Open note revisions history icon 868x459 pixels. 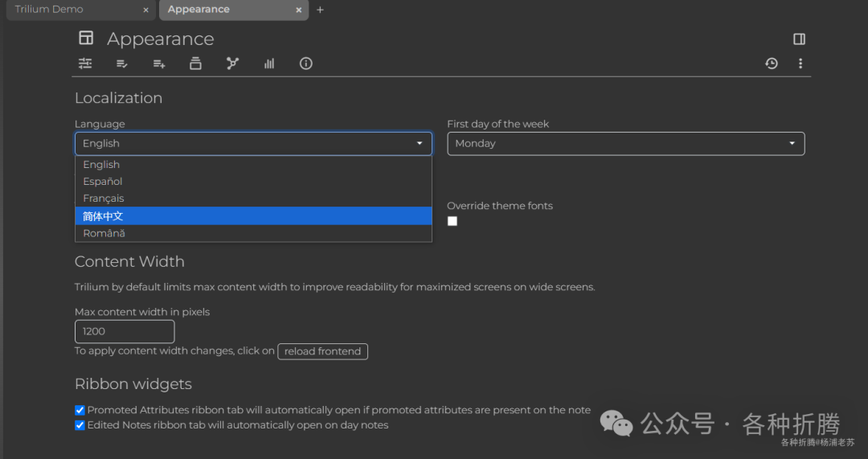coord(771,64)
